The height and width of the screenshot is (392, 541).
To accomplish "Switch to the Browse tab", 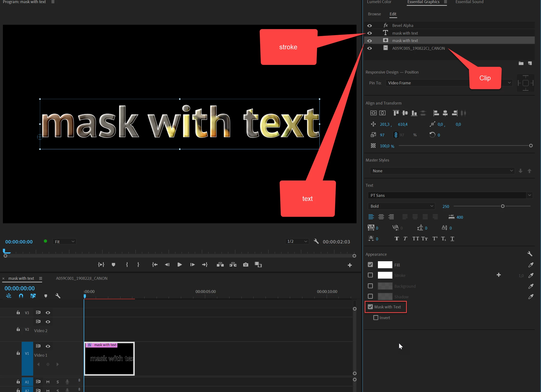I will click(x=374, y=14).
